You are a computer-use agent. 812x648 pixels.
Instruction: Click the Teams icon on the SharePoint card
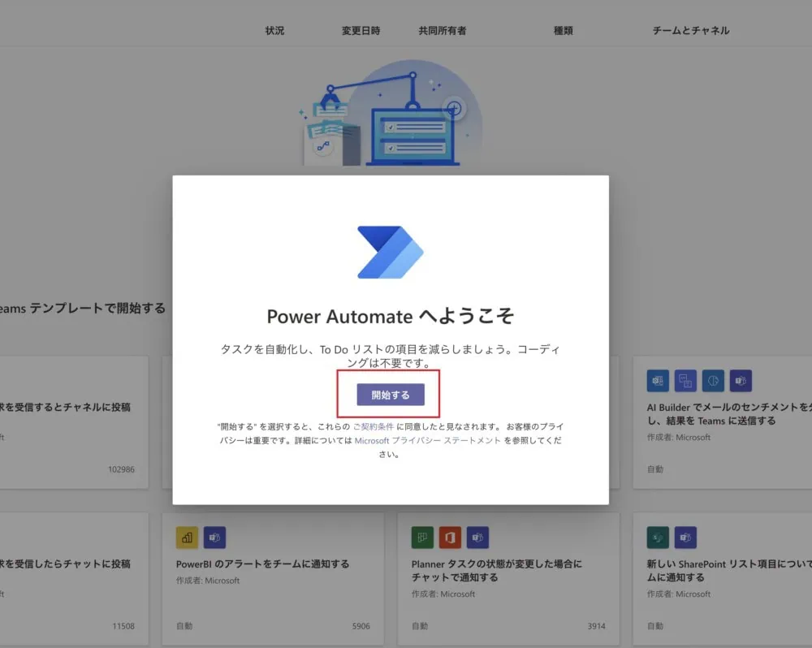point(685,538)
